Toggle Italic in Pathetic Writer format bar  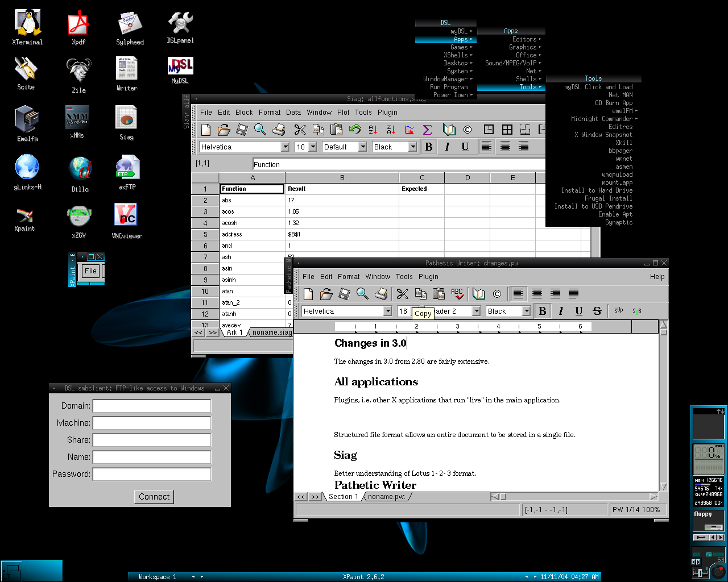561,311
